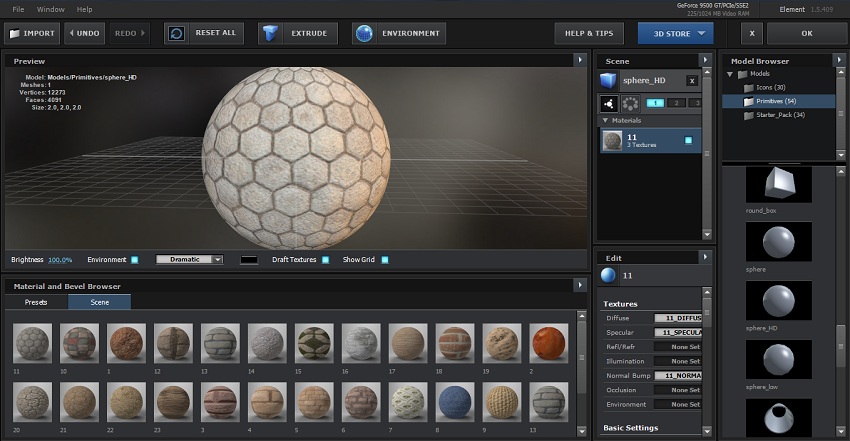Select material 11 hexagon stone in browser

32,343
